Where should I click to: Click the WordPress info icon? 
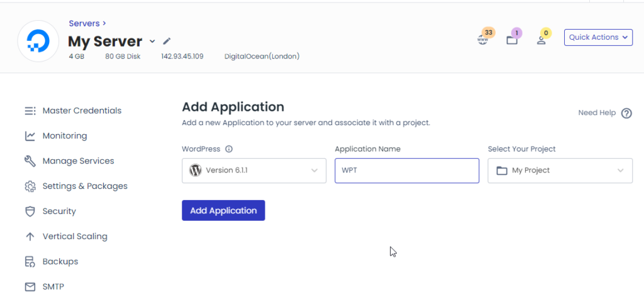pos(229,149)
